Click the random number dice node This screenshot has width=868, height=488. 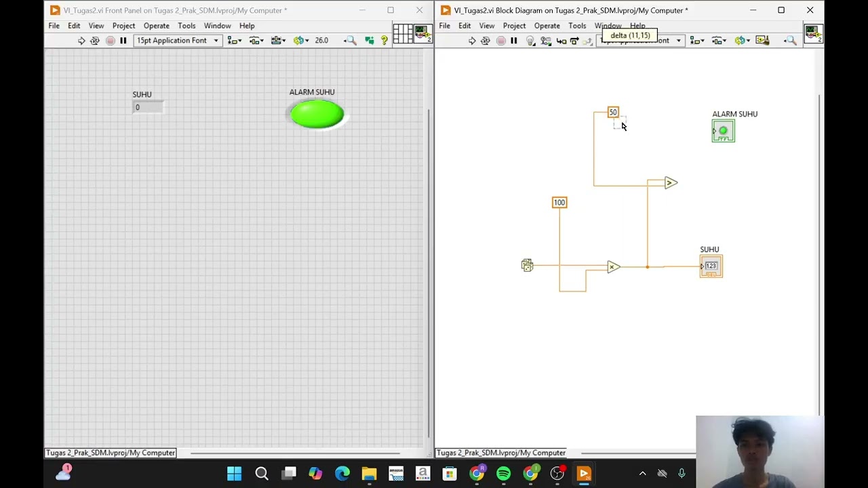coord(528,266)
